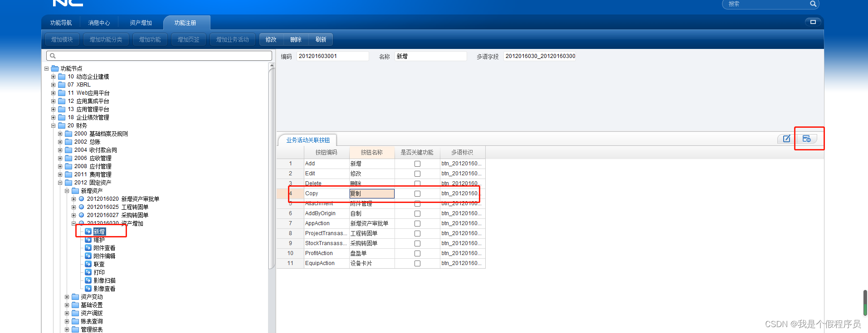Select the 附件编辑 activity node icon

[88, 256]
